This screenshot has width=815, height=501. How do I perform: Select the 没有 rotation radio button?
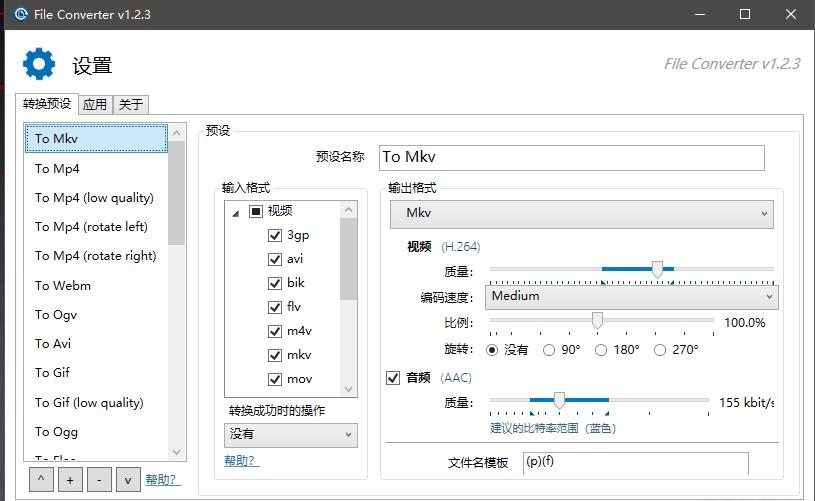[x=492, y=350]
